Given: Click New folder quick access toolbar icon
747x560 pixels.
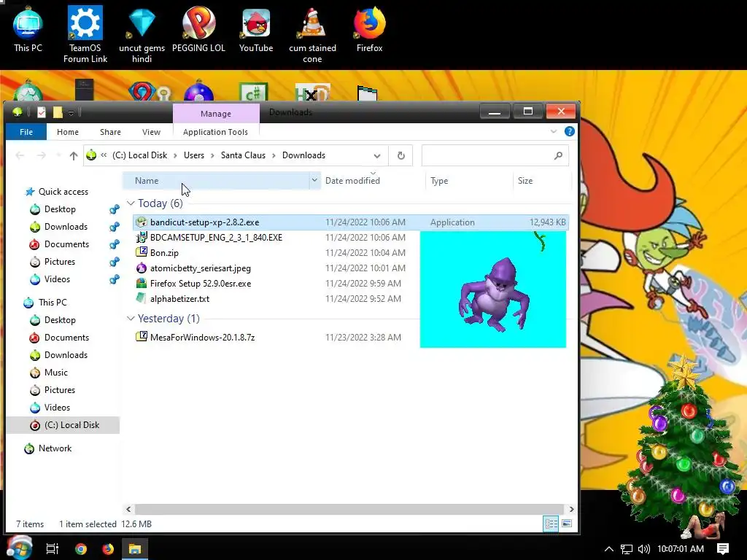Looking at the screenshot, I should (x=58, y=112).
